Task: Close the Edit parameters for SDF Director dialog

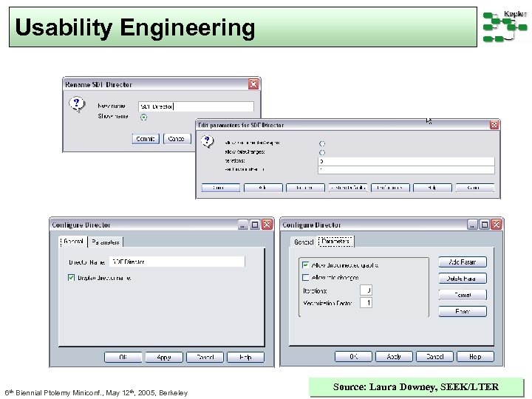Action: point(494,125)
